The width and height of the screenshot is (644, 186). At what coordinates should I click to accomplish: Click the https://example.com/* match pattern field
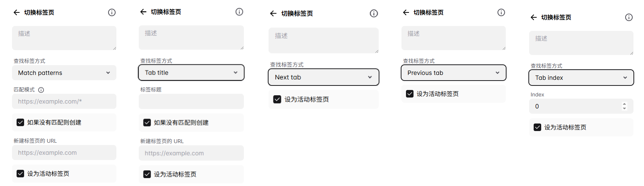64,101
